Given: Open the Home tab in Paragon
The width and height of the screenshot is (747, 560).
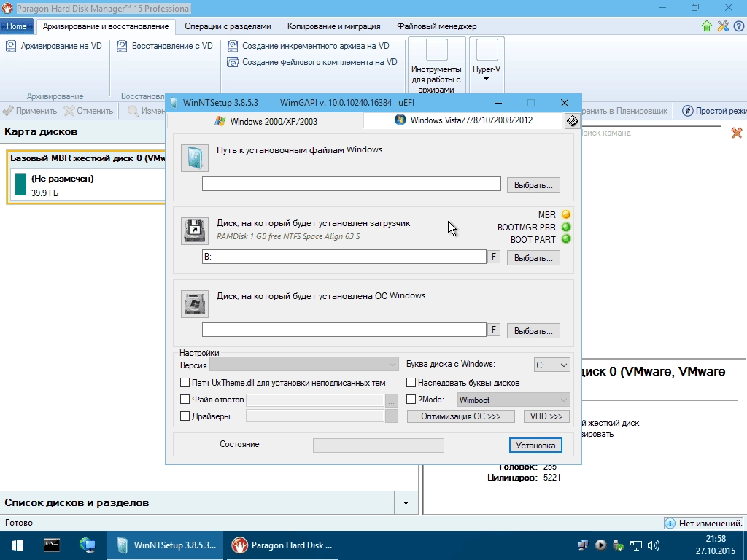Looking at the screenshot, I should 17,26.
